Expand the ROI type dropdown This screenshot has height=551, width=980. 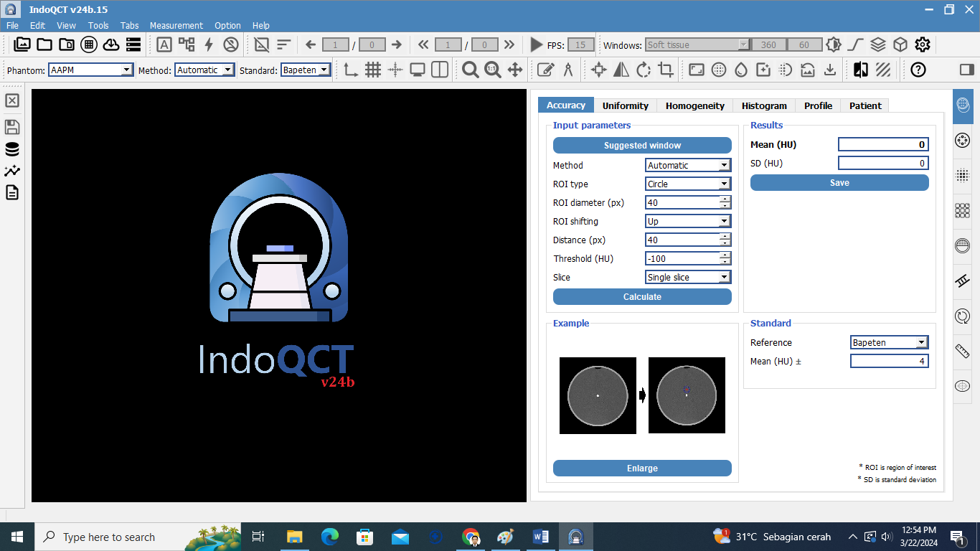(688, 184)
